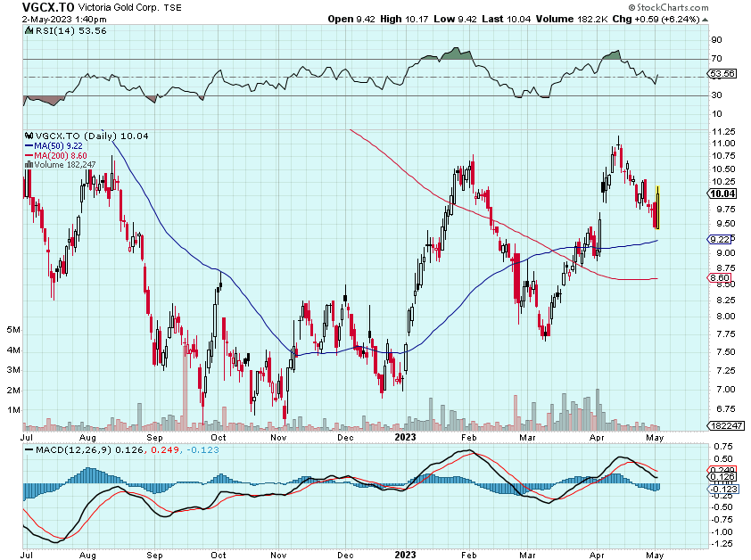Click the blue 9.22 MA(50) price tag

[x=721, y=240]
